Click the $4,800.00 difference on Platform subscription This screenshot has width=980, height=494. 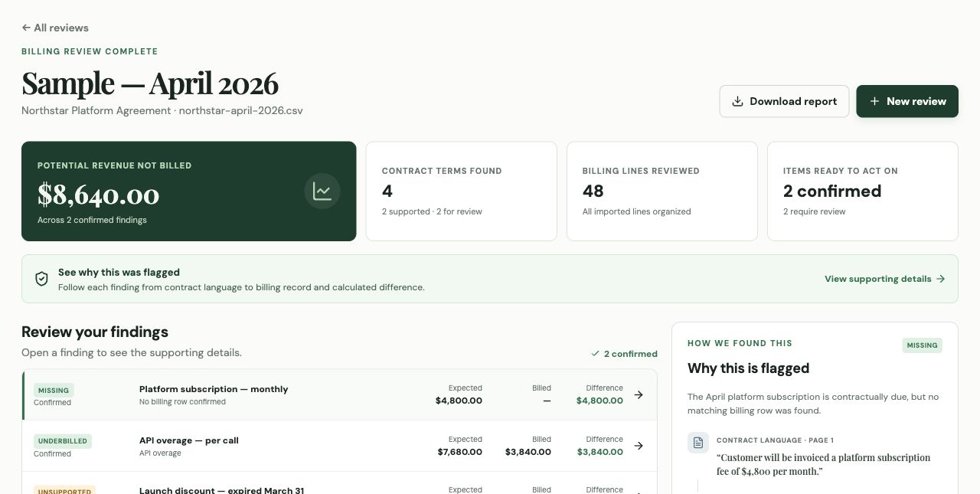(x=599, y=401)
